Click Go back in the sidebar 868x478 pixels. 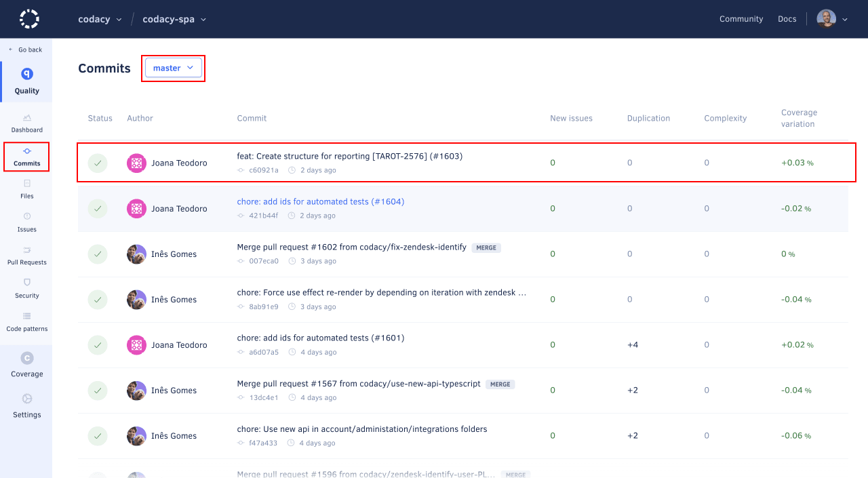[x=26, y=50]
